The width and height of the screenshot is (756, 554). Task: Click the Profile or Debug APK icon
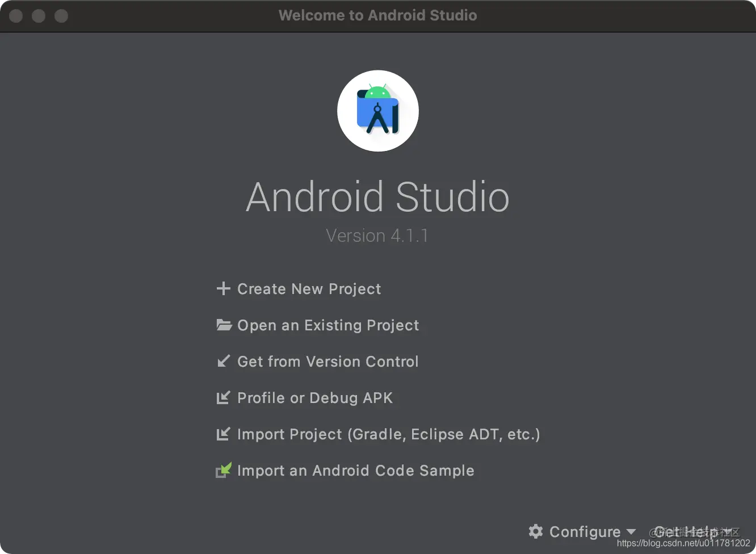pos(223,397)
